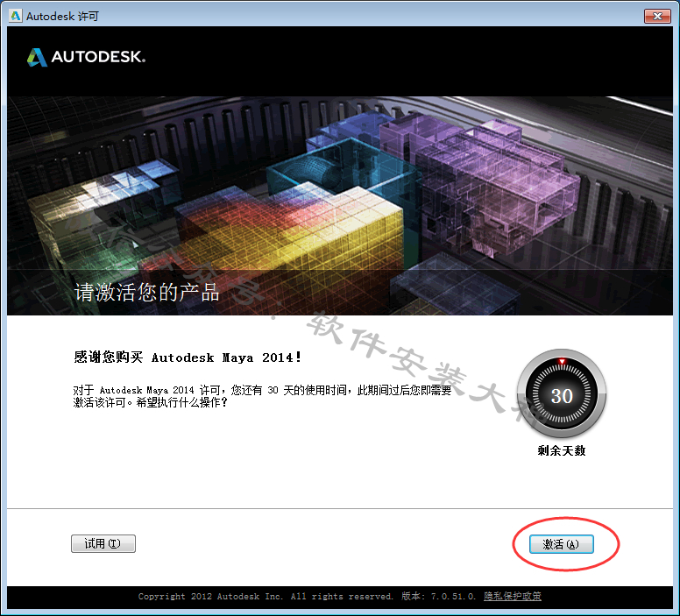Click the 激活(A) activate button
The image size is (680, 616).
pos(561,544)
